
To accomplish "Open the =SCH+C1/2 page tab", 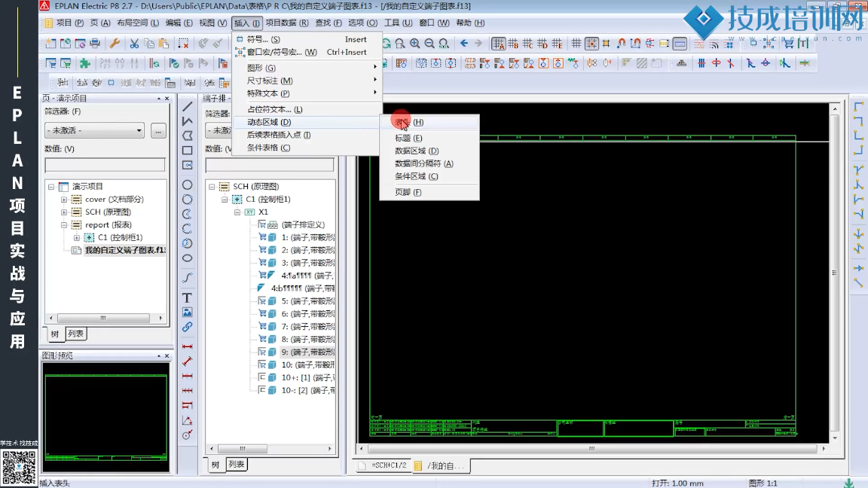I will pos(383,466).
